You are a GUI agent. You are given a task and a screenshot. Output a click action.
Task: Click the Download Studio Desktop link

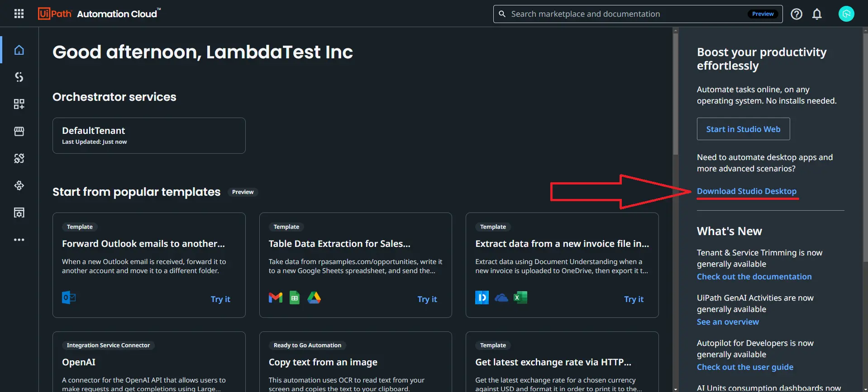(x=746, y=191)
